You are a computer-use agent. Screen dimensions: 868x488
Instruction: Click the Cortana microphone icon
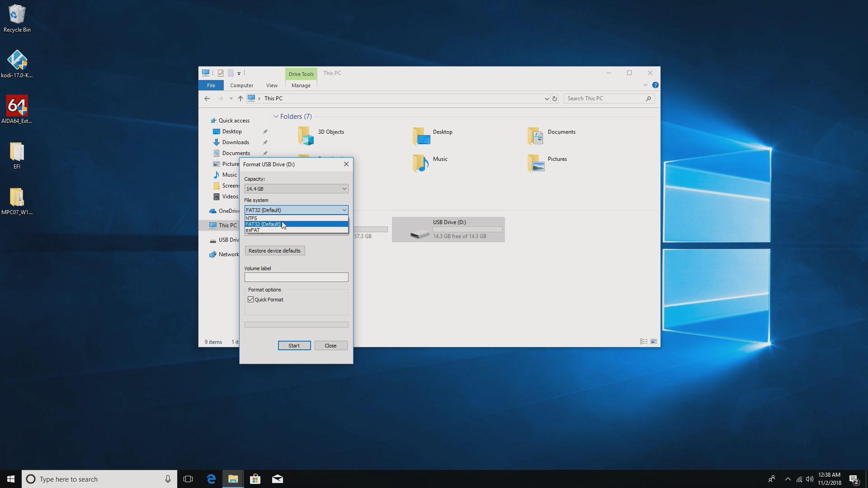tap(168, 479)
